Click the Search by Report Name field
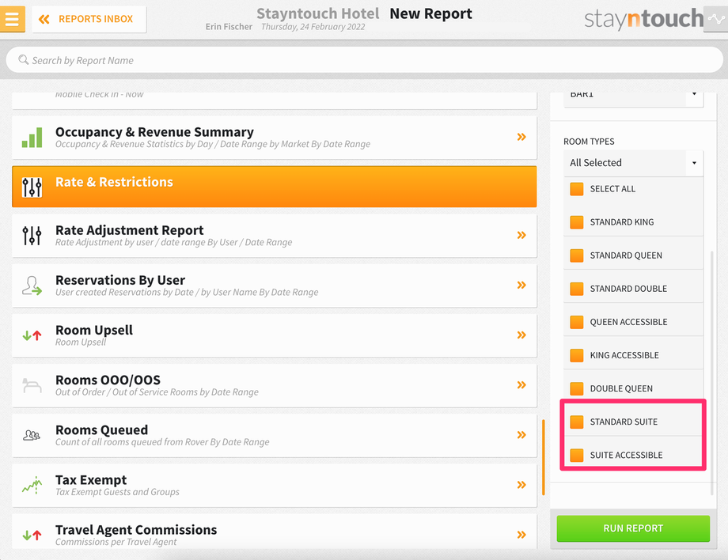 [364, 60]
